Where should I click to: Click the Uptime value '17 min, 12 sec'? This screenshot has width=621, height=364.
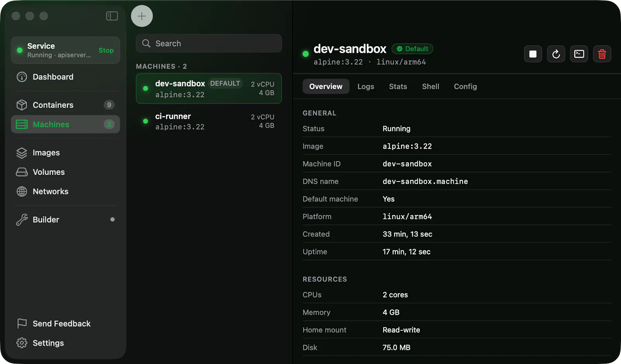(406, 252)
